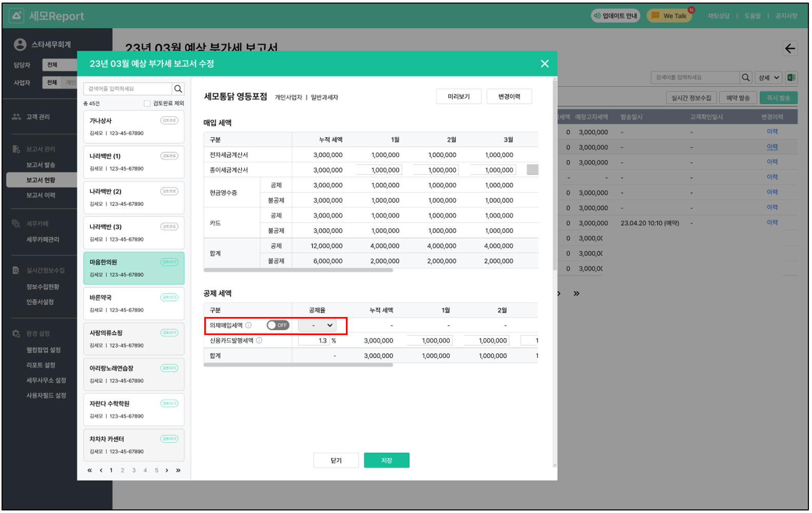Open the 공제율 dropdown for 의제매입세액
This screenshot has width=812, height=513.
click(x=317, y=325)
